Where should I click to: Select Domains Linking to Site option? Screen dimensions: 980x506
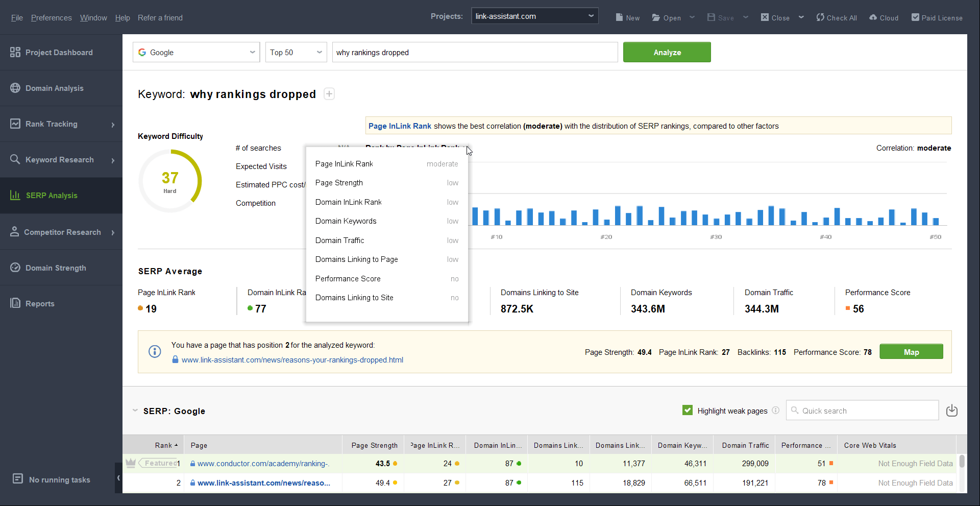387,298
